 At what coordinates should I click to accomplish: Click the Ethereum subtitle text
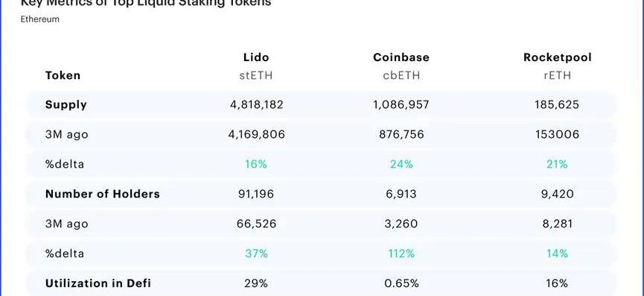[40, 19]
